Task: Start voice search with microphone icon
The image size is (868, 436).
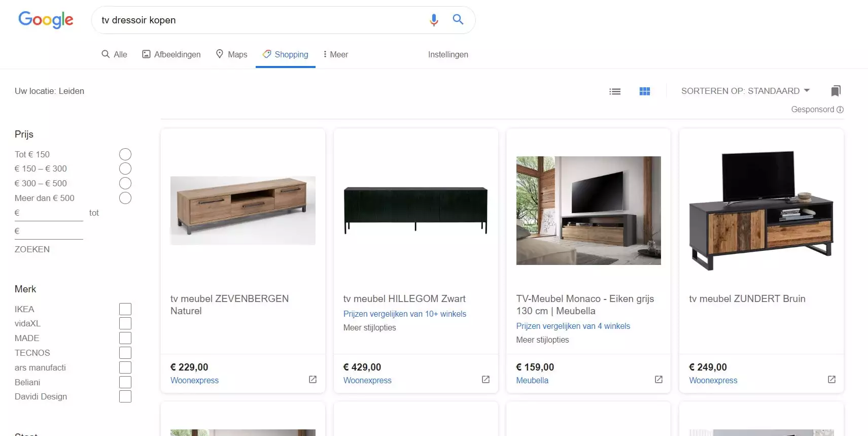Action: [434, 20]
